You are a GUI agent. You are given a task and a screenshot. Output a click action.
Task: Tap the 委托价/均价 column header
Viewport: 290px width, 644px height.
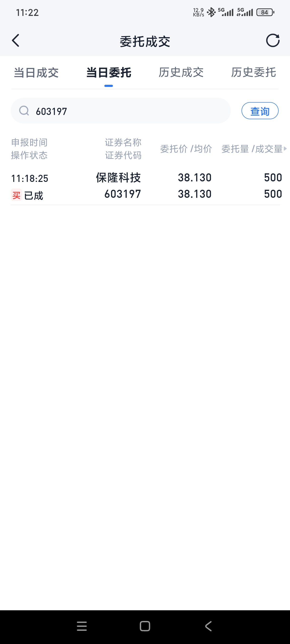point(186,149)
